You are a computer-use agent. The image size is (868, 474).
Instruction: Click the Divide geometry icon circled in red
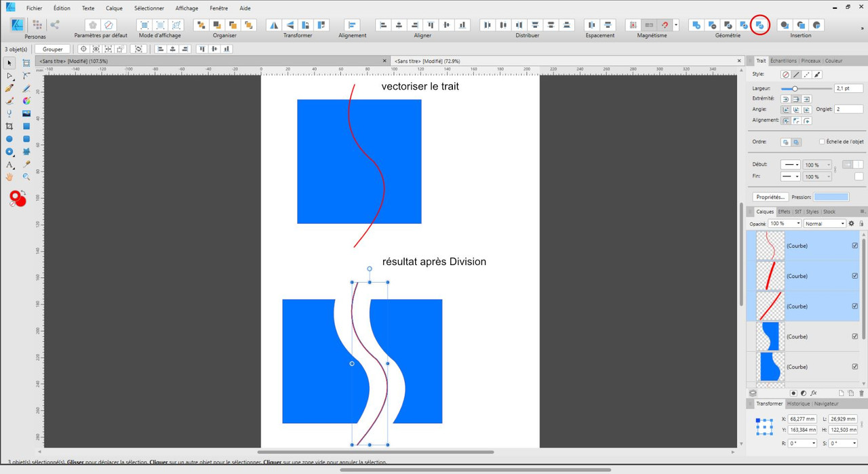click(760, 25)
